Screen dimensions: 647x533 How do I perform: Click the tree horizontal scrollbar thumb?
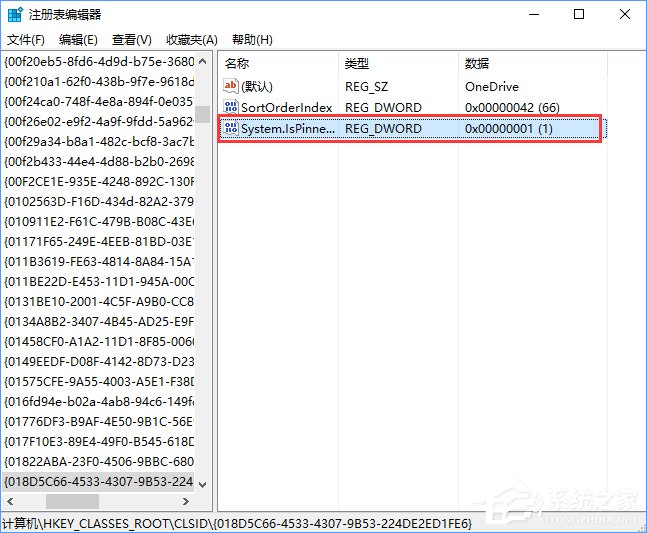72,502
